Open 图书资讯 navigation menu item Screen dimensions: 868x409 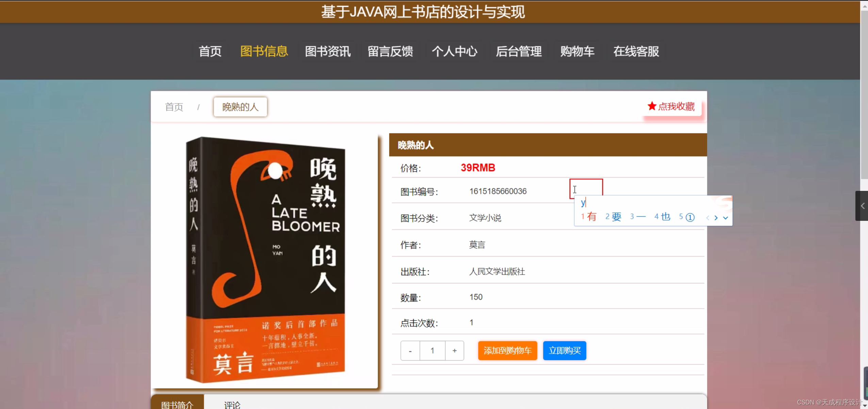(327, 51)
